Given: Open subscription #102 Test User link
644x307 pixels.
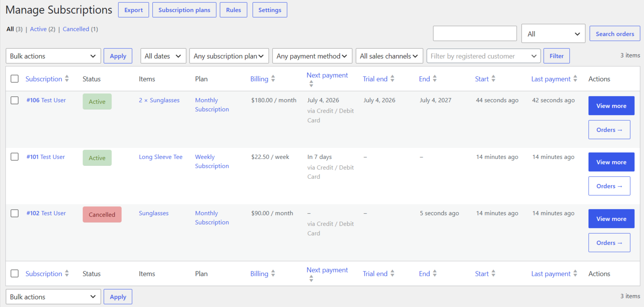Looking at the screenshot, I should click(x=46, y=213).
